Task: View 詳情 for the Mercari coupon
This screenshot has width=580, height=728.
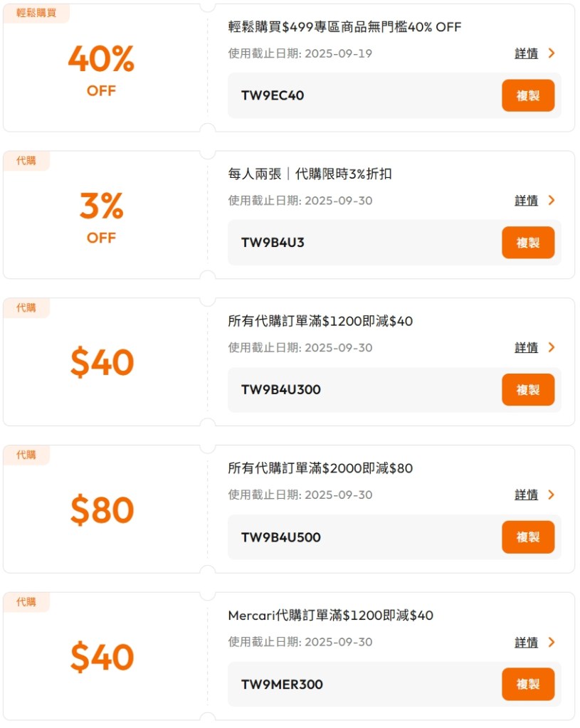Action: click(526, 642)
